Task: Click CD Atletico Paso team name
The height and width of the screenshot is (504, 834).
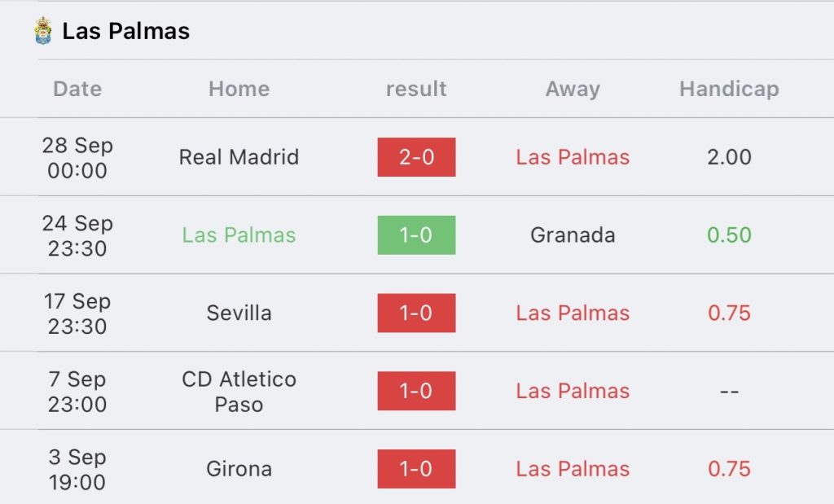Action: [x=239, y=392]
